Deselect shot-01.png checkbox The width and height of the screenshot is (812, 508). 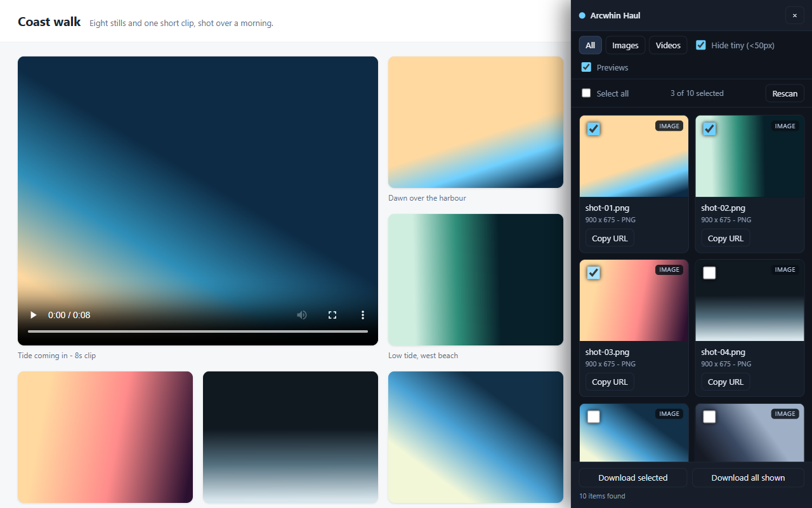[x=593, y=129]
